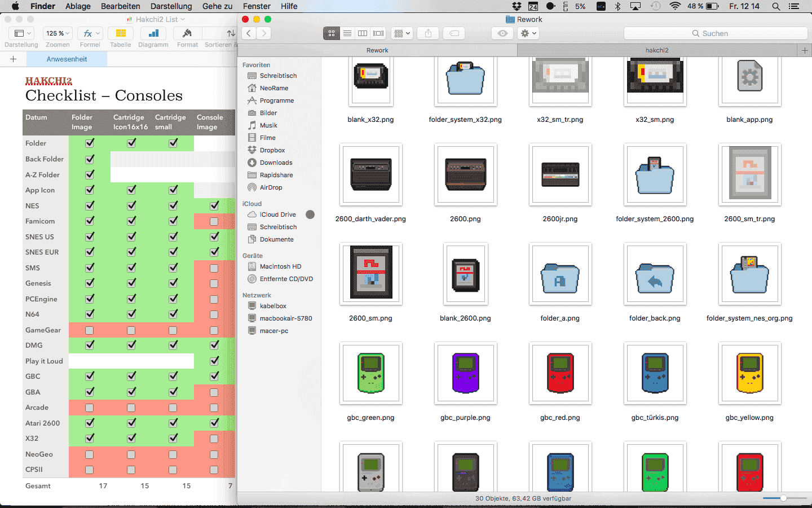Image resolution: width=812 pixels, height=508 pixels.
Task: Click file name folder_system_2600.png
Action: tap(655, 219)
